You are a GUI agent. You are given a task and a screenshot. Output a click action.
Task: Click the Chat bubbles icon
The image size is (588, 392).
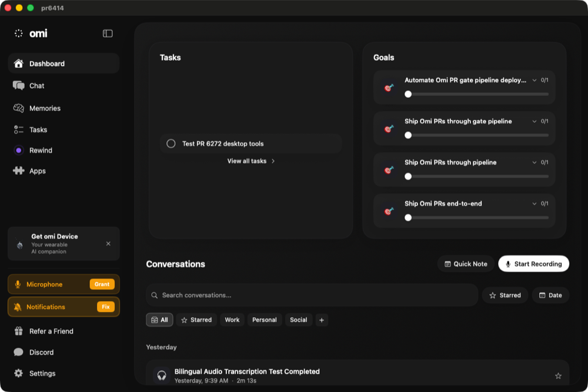[x=18, y=85]
